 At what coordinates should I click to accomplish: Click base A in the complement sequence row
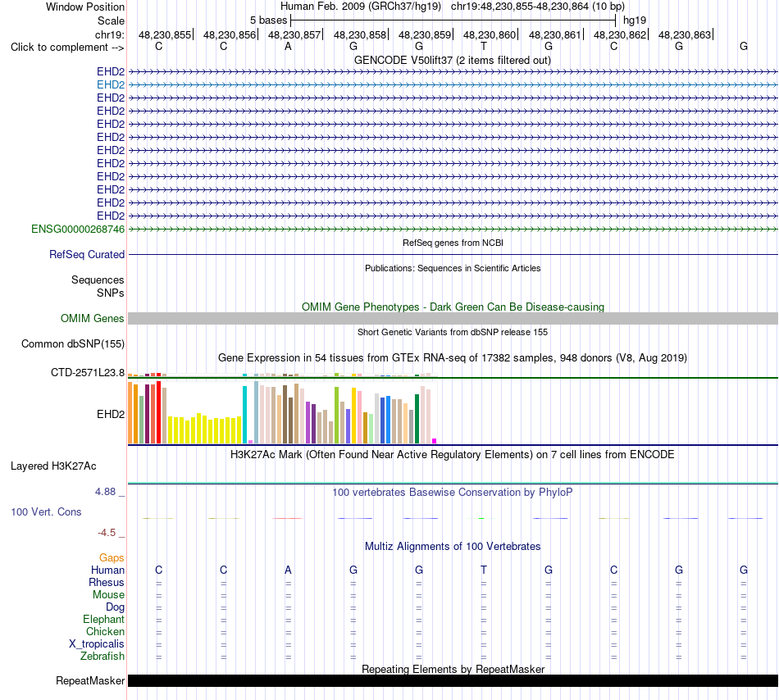[288, 46]
